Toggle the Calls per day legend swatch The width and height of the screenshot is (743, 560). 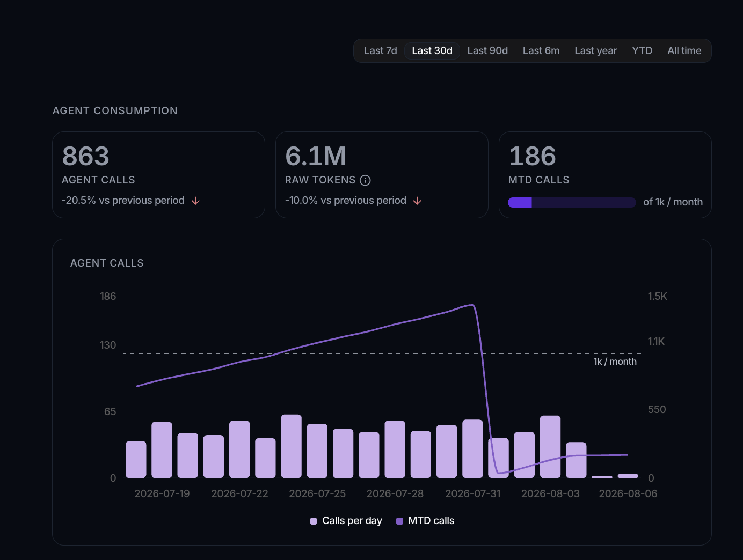pyautogui.click(x=314, y=521)
